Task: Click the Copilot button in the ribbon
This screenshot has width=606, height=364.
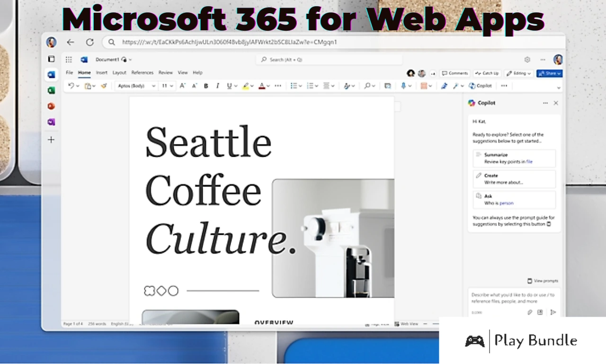Action: 480,86
